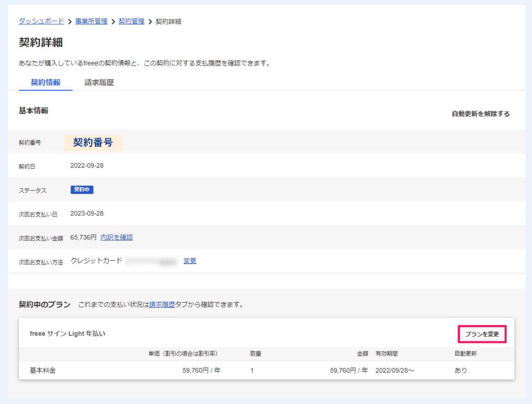Click the quantity value 1
This screenshot has width=532, height=404.
pyautogui.click(x=252, y=371)
